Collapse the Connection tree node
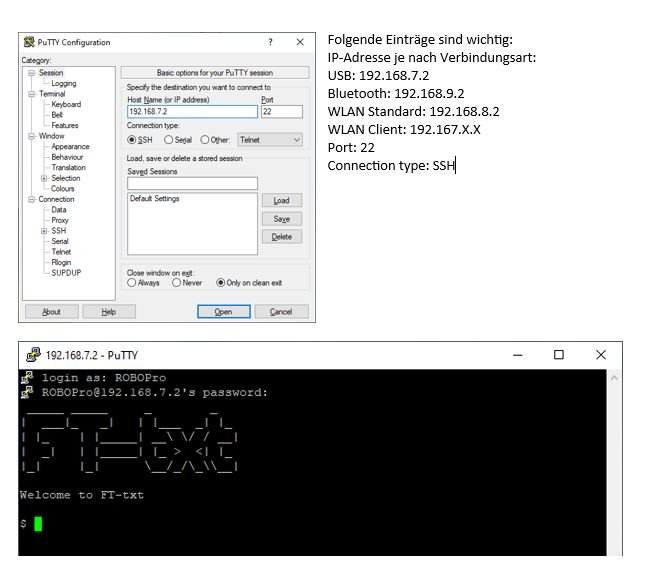655x581 pixels. pos(31,199)
